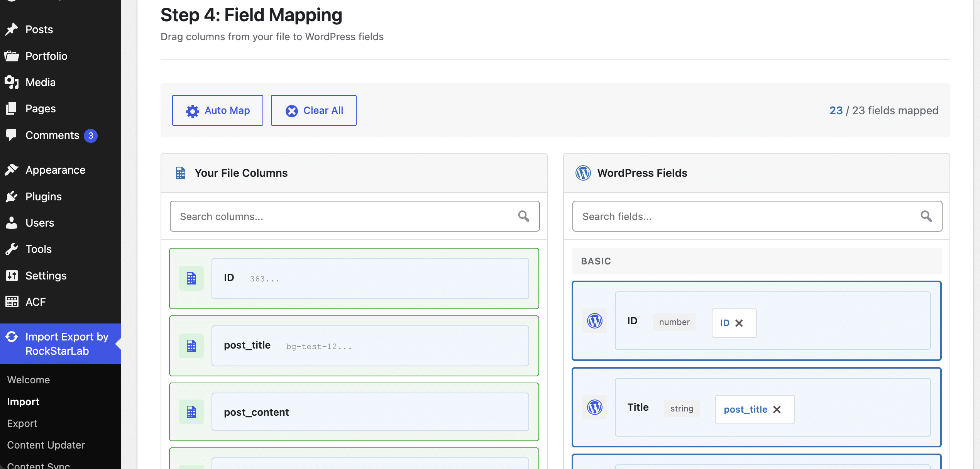Click the Tools wrench icon

(12, 249)
